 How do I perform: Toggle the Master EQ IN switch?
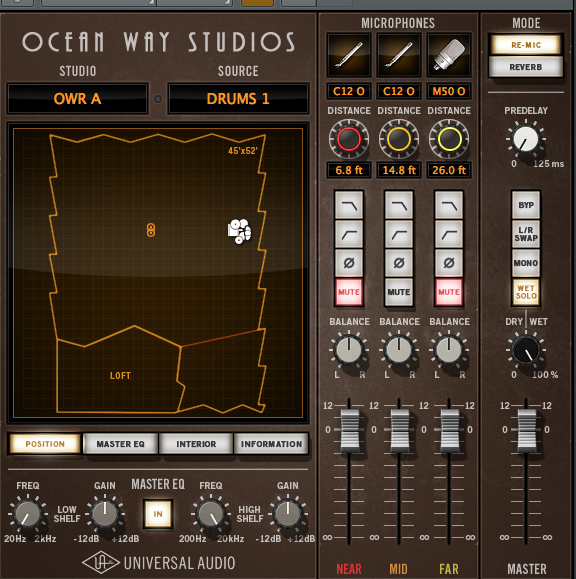pos(158,514)
